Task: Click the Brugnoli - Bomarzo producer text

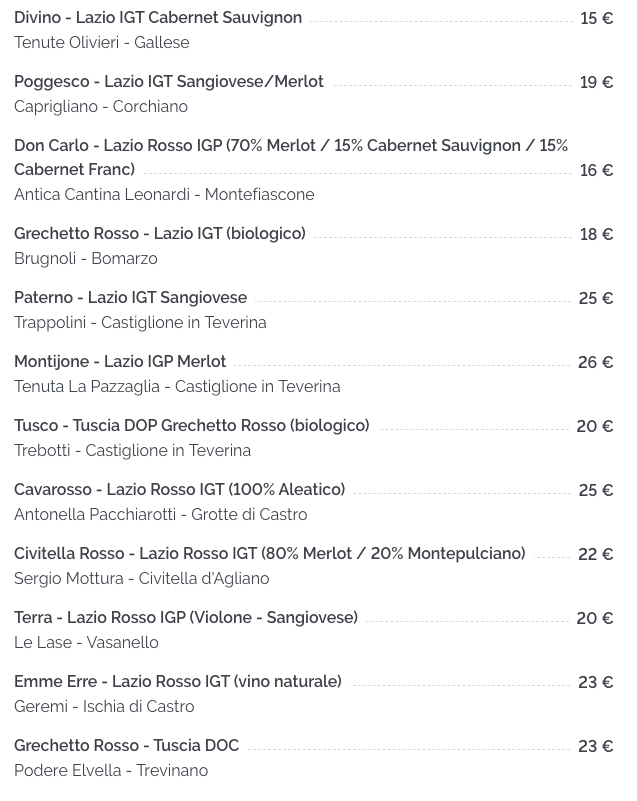Action: (85, 258)
